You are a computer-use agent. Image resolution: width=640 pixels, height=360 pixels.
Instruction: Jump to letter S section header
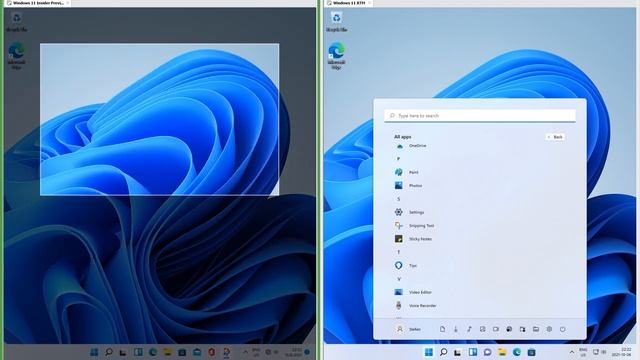pyautogui.click(x=399, y=199)
